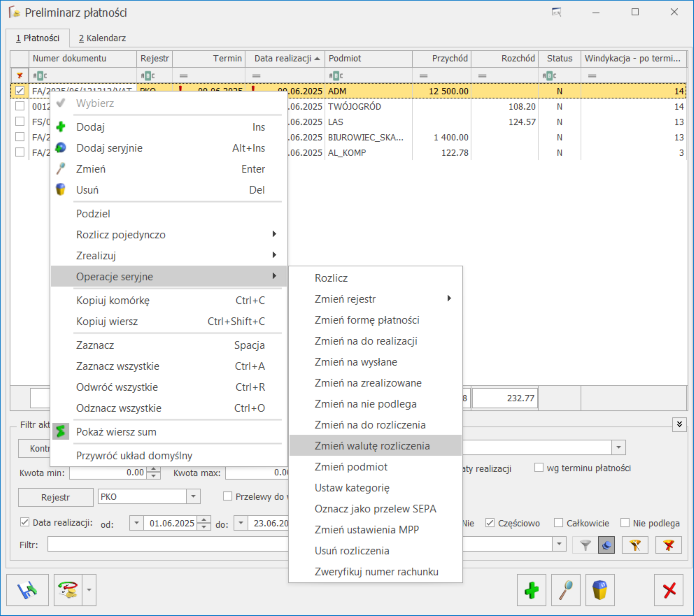
Task: Uncheck the checkbox for the ADM row
Action: pyautogui.click(x=19, y=91)
